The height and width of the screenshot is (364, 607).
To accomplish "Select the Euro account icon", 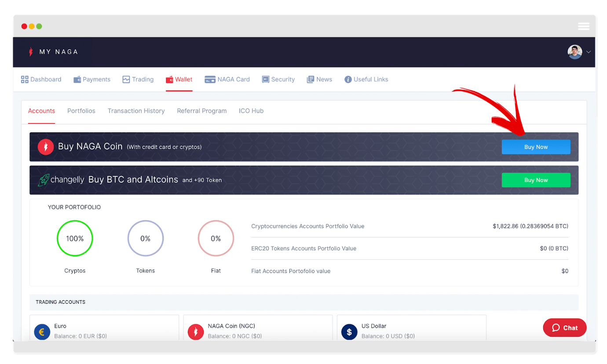I will click(42, 332).
